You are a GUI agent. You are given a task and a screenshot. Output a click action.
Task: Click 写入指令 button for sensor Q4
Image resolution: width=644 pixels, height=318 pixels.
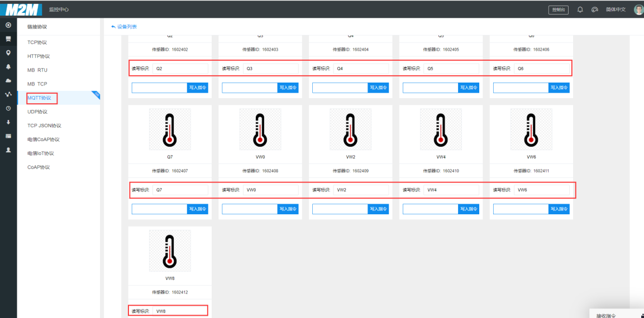click(378, 88)
